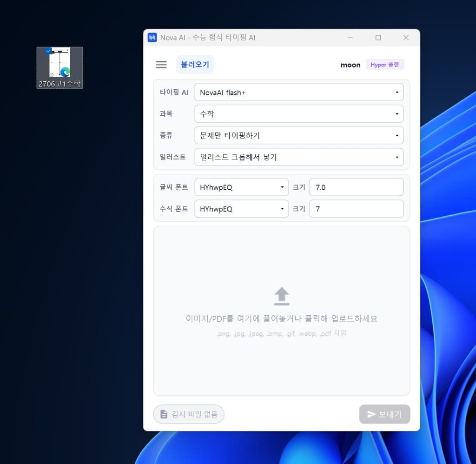Click the upload arrow icon in drop area
The width and height of the screenshot is (476, 464).
tap(281, 296)
